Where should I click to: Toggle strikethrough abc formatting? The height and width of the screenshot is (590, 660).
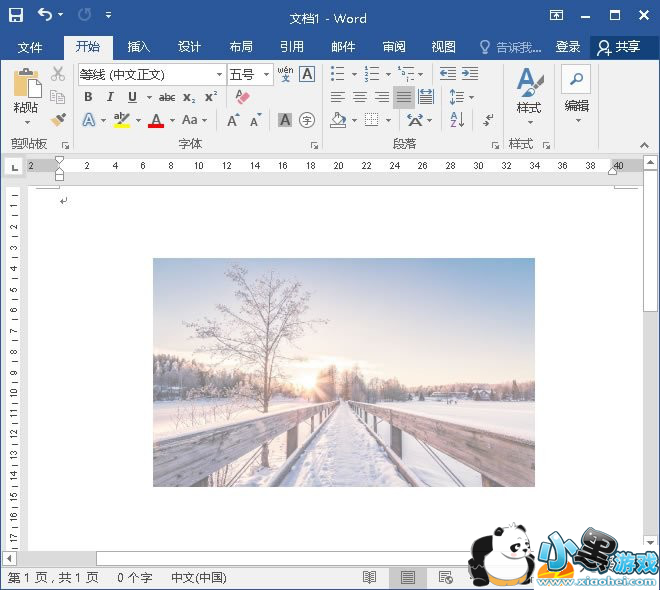pos(167,98)
